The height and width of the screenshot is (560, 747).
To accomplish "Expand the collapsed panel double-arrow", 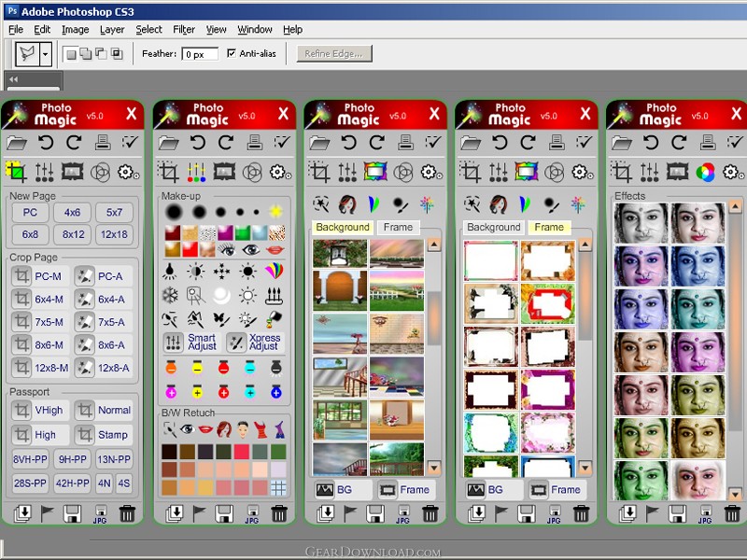I will pyautogui.click(x=14, y=79).
